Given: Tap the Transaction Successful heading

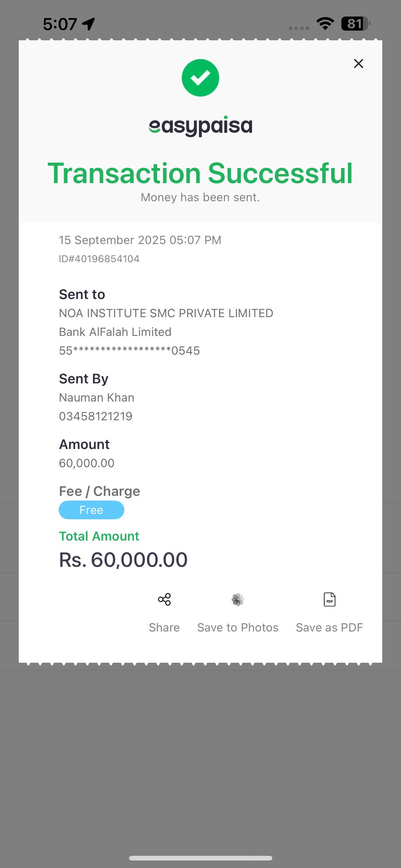Looking at the screenshot, I should click(x=200, y=173).
